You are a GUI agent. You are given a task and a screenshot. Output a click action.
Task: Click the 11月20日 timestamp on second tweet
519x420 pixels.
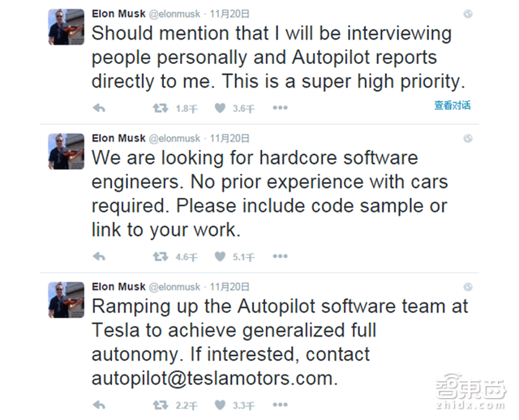[229, 138]
